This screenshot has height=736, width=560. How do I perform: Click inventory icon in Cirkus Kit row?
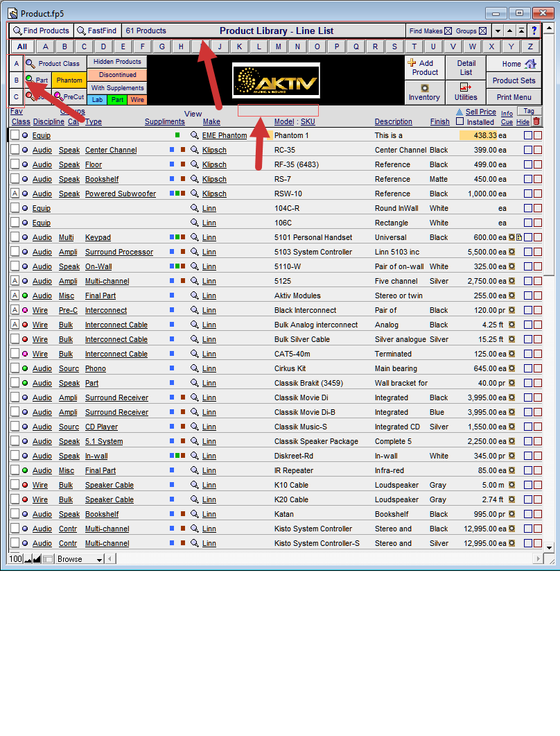511,368
